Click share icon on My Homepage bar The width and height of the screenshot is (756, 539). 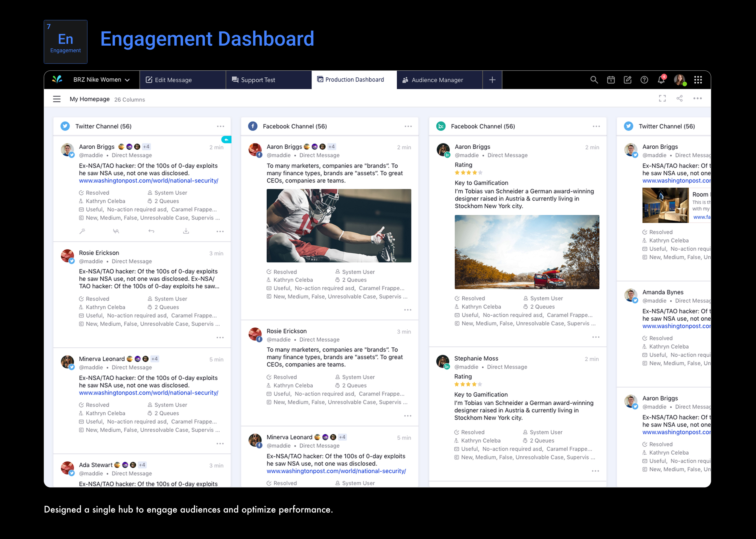click(679, 99)
